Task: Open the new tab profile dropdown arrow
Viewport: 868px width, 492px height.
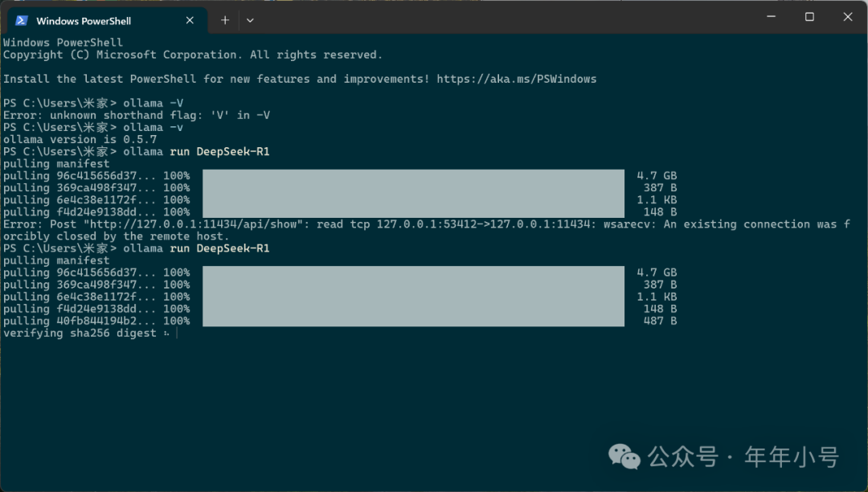Action: [x=250, y=20]
